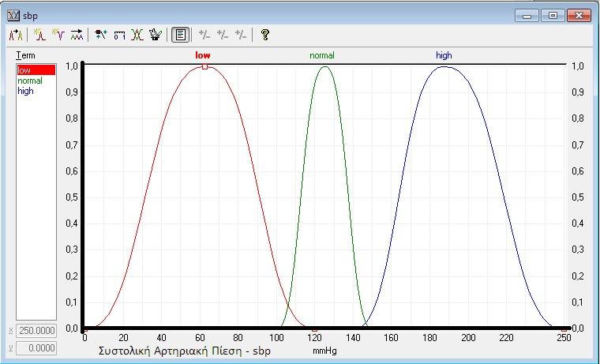This screenshot has width=600, height=364.
Task: Maximize the sbp window
Action: [x=553, y=16]
